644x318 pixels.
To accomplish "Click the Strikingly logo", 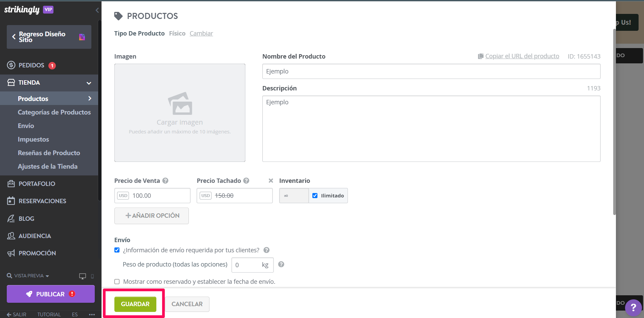I will tap(22, 10).
